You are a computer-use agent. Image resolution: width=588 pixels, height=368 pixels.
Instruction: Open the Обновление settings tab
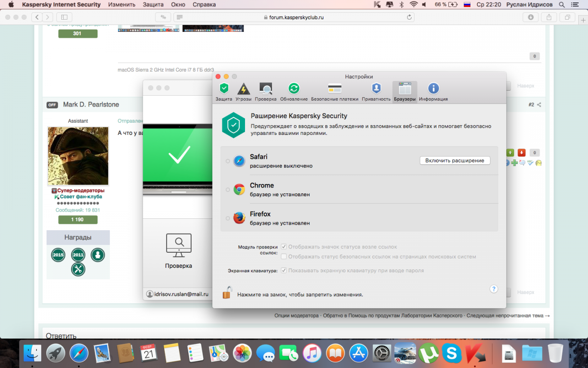[294, 92]
